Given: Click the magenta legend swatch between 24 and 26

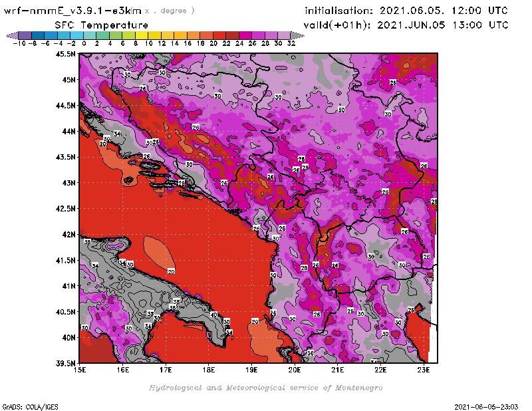Looking at the screenshot, I should [x=245, y=35].
